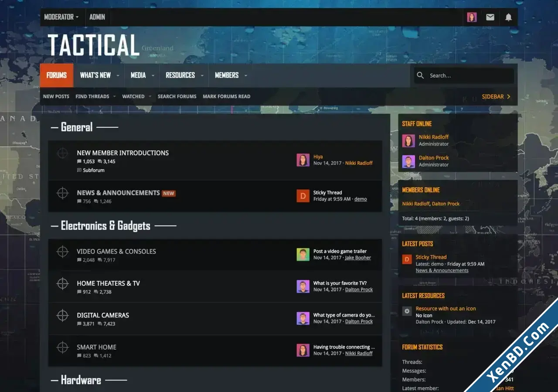Expand the Find Threads dropdown arrow

114,96
